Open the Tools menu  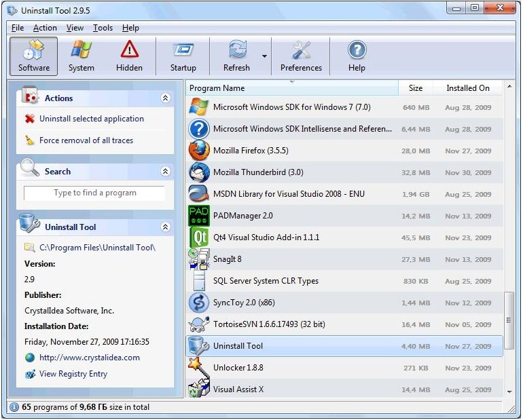coord(103,28)
